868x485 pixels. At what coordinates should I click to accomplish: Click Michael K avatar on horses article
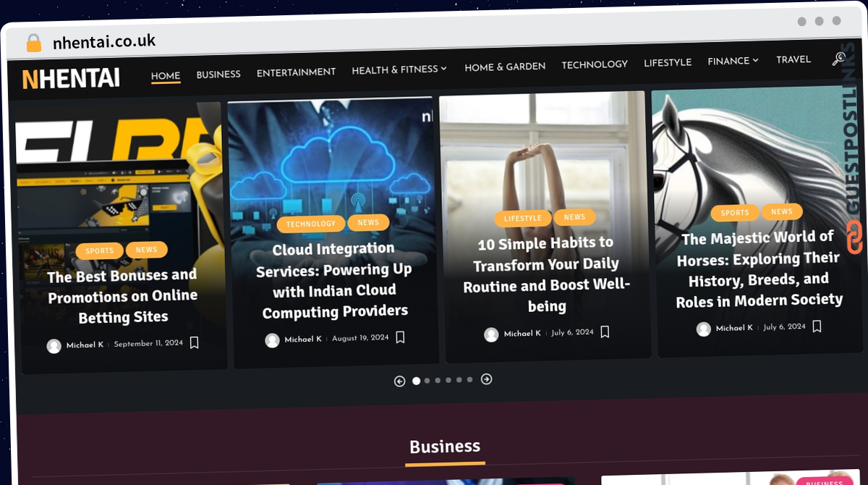click(x=703, y=329)
